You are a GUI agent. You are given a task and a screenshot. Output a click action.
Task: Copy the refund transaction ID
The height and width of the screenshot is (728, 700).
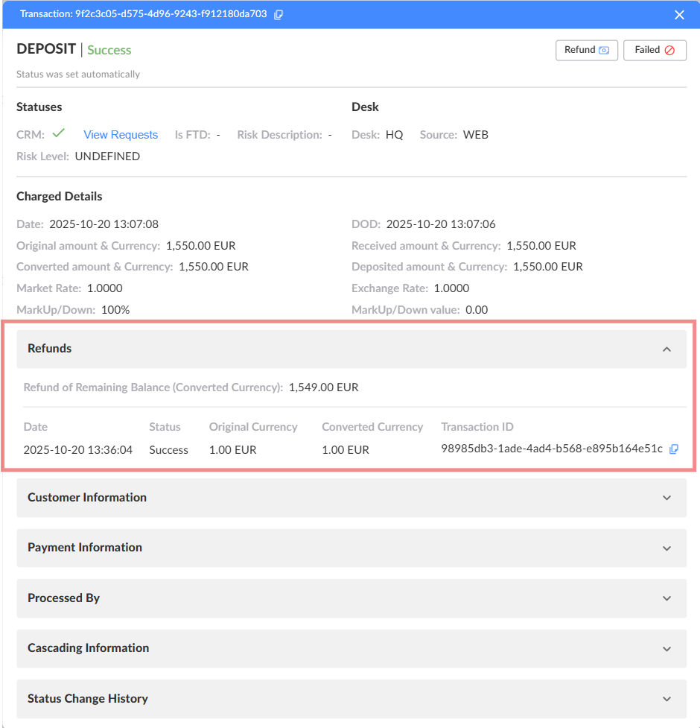click(x=673, y=449)
